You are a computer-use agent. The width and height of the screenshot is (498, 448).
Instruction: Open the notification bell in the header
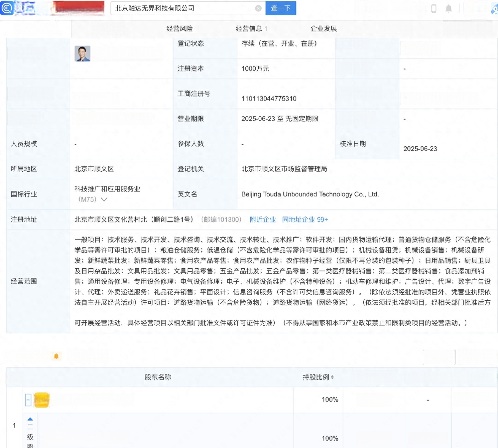point(449,9)
